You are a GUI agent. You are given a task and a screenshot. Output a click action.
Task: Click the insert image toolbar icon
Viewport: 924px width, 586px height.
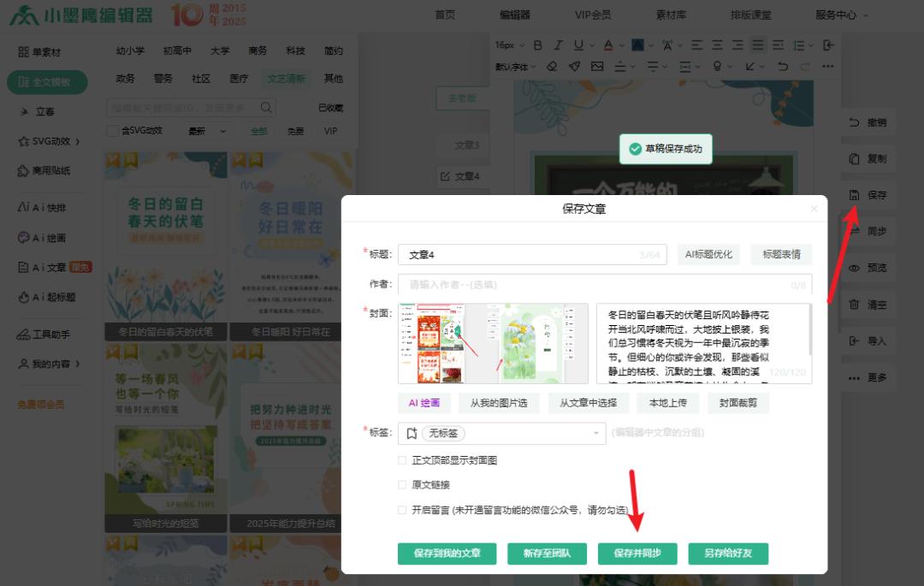[x=597, y=67]
